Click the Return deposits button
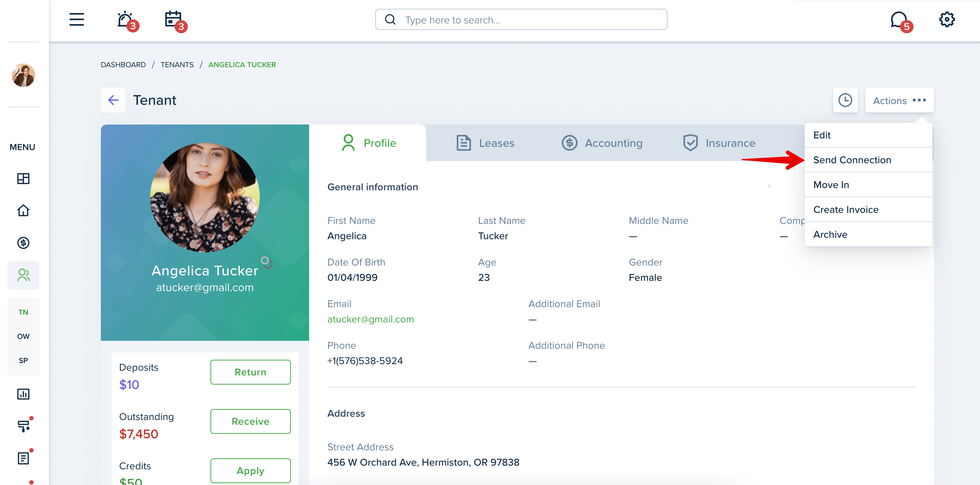Screen dimensions: 980x485 point(250,372)
